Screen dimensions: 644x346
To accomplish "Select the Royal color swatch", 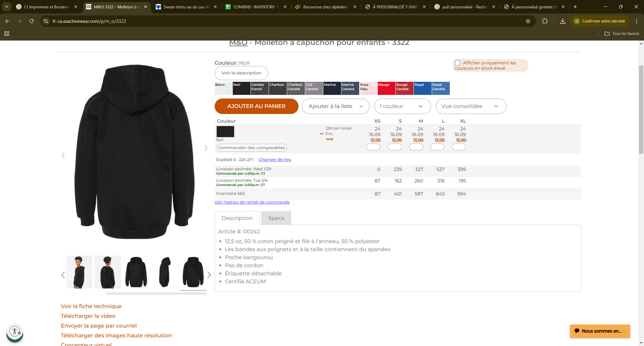I will tap(422, 88).
